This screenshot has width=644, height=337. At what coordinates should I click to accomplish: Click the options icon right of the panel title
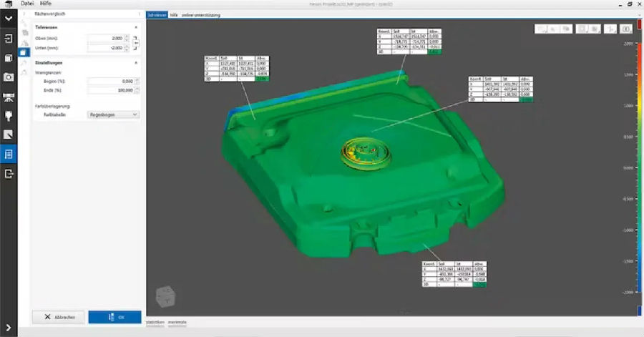click(x=139, y=14)
